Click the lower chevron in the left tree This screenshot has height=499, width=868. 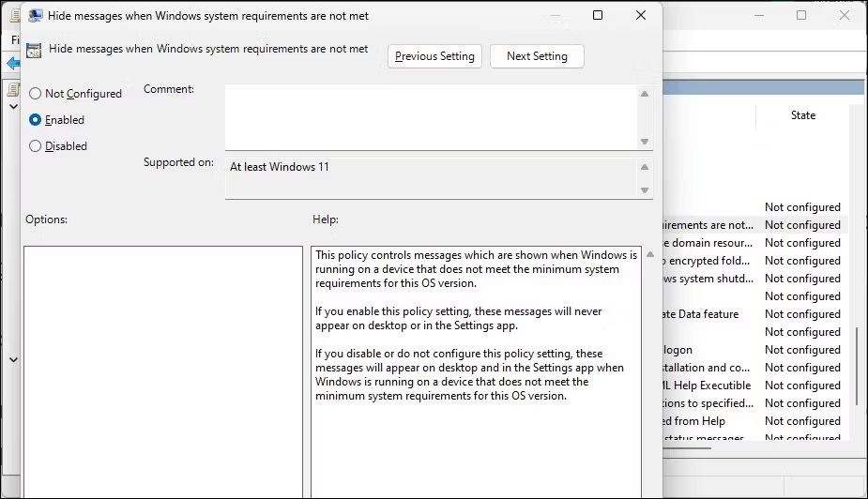[13, 359]
